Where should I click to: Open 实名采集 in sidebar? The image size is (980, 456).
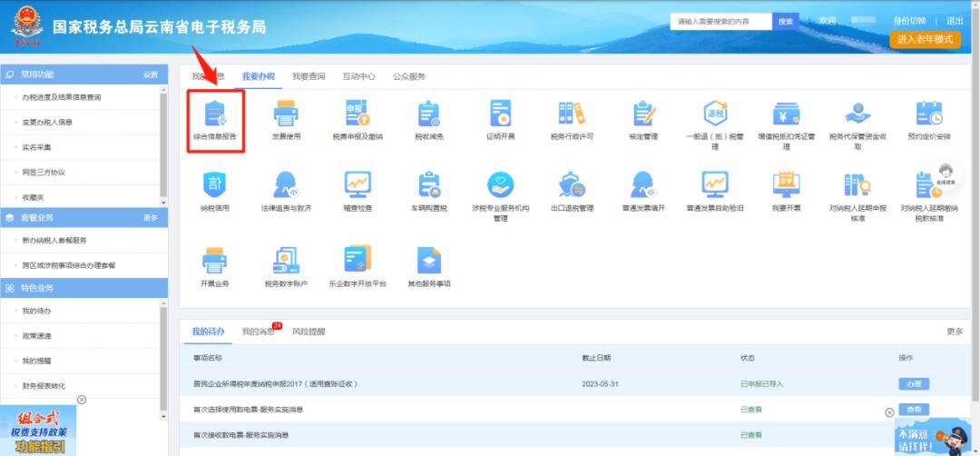pos(37,148)
